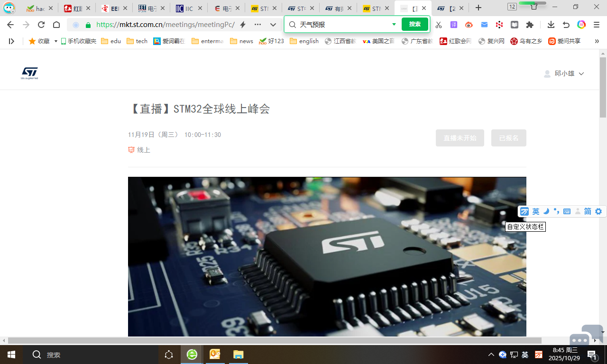Viewport: 607px width, 364px height.
Task: Click the ST logo on page header
Action: coord(29,73)
